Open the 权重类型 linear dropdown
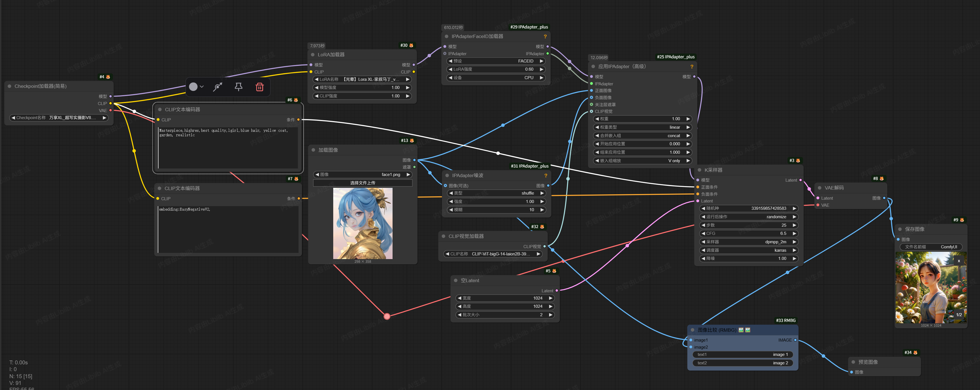 [642, 127]
